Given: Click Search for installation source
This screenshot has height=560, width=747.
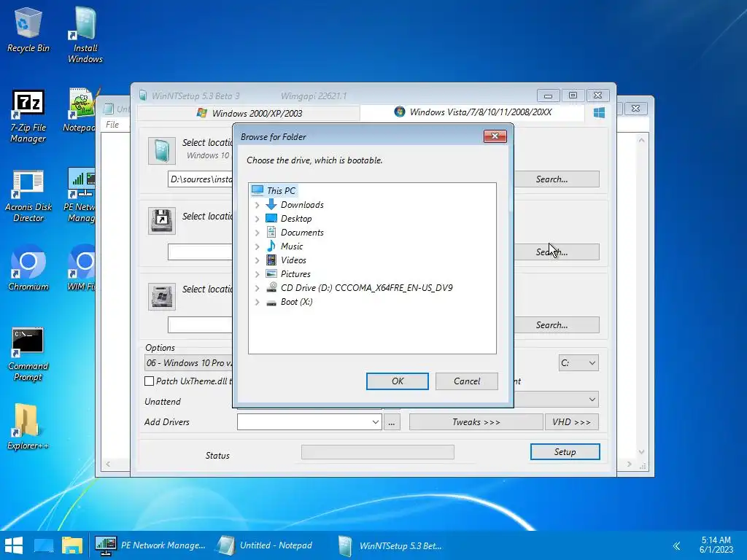Looking at the screenshot, I should click(x=557, y=179).
